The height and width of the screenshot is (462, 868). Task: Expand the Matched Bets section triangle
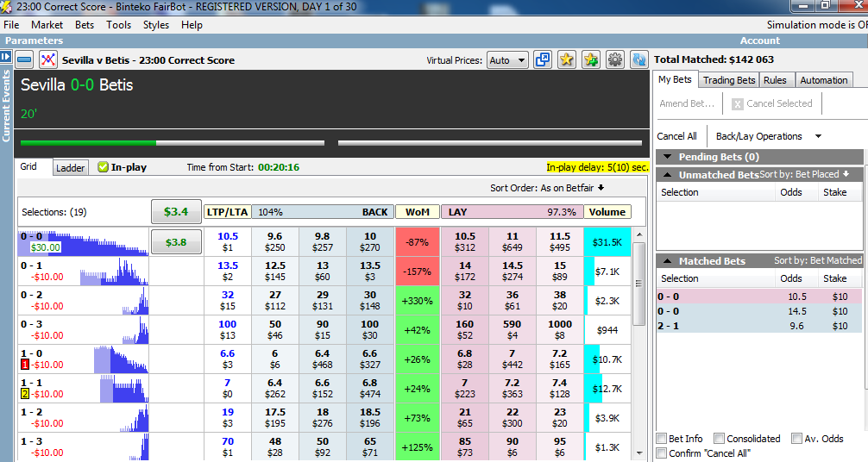pyautogui.click(x=667, y=260)
